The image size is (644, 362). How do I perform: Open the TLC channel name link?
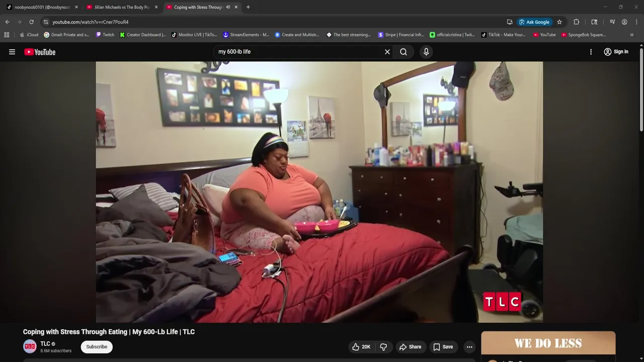click(45, 344)
